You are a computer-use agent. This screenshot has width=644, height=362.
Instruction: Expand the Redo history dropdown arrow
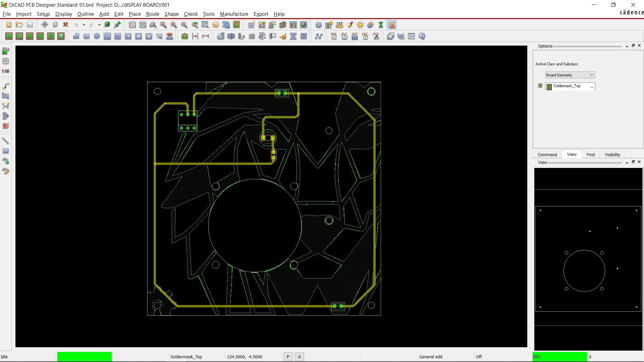(99, 25)
